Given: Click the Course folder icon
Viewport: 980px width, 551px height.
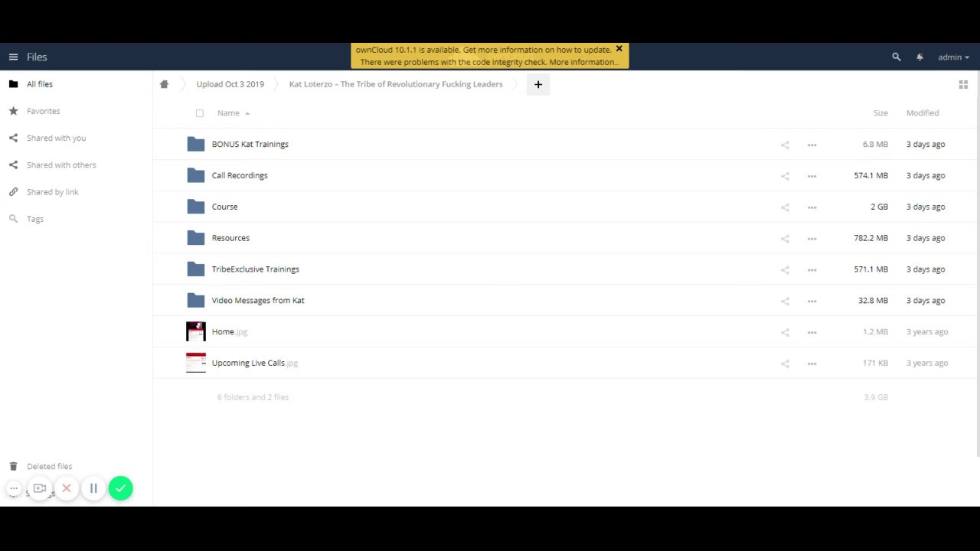Looking at the screenshot, I should pos(196,207).
